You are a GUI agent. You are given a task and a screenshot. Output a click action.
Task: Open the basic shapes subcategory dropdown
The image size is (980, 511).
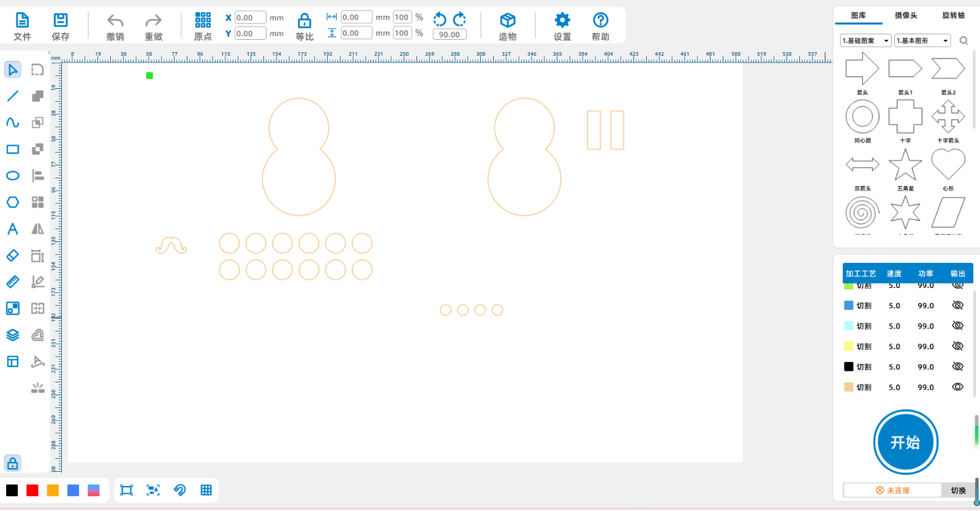click(922, 40)
